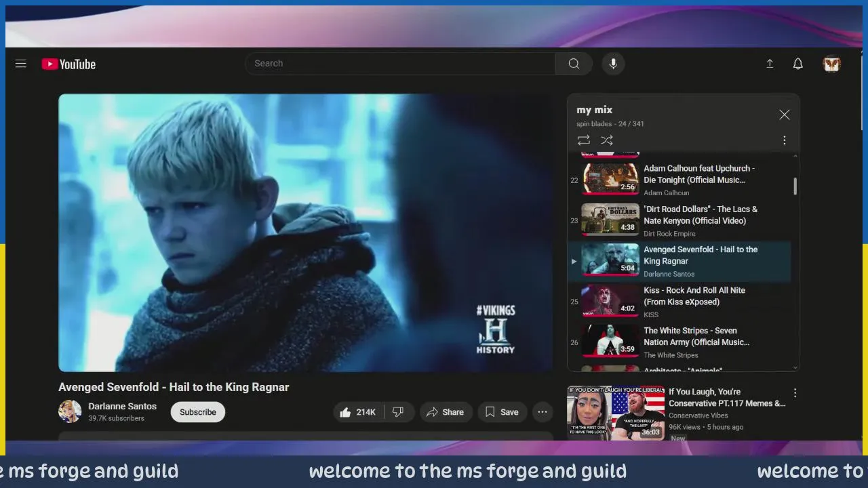Click the playlist scrollbar down arrow
Image resolution: width=868 pixels, height=488 pixels.
tap(795, 367)
